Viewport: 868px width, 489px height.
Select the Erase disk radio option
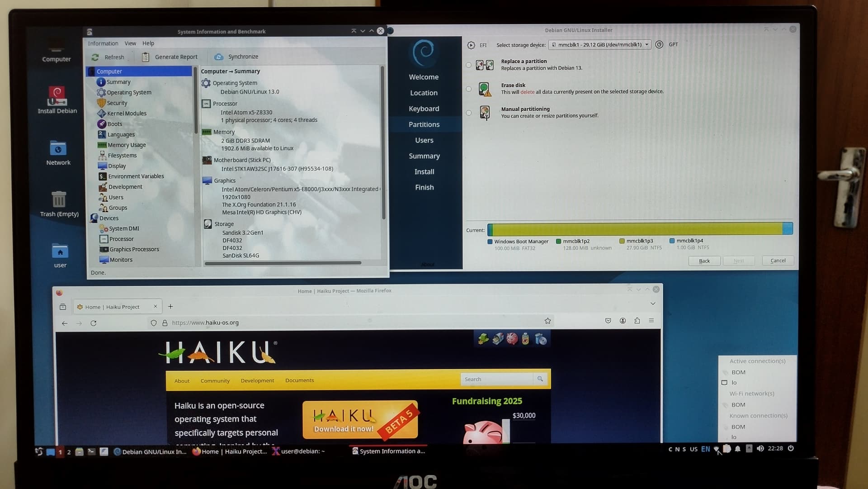[468, 89]
